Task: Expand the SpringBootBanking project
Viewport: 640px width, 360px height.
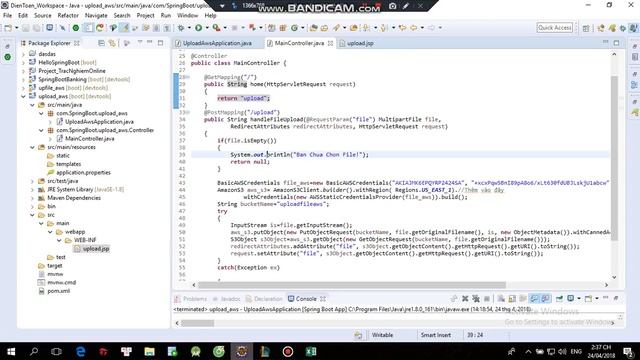Action: pyautogui.click(x=23, y=79)
